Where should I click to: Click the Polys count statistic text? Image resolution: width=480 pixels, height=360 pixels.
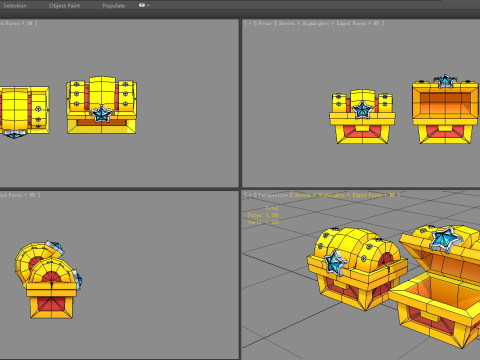coord(263,215)
